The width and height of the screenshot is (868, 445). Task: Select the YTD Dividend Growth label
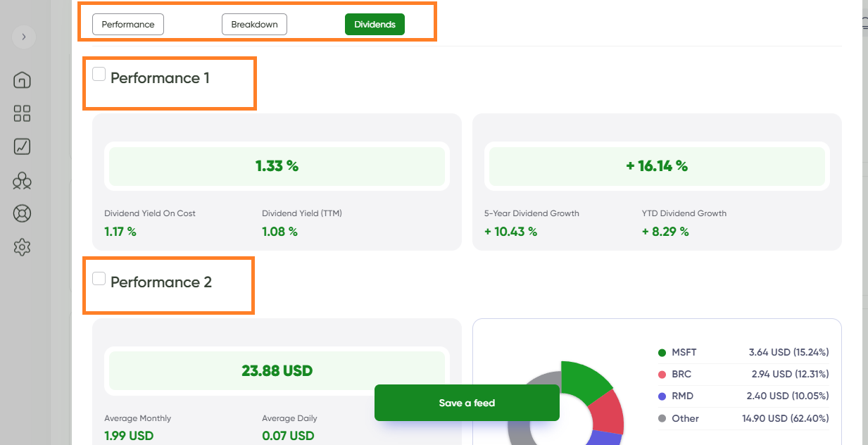pos(684,213)
